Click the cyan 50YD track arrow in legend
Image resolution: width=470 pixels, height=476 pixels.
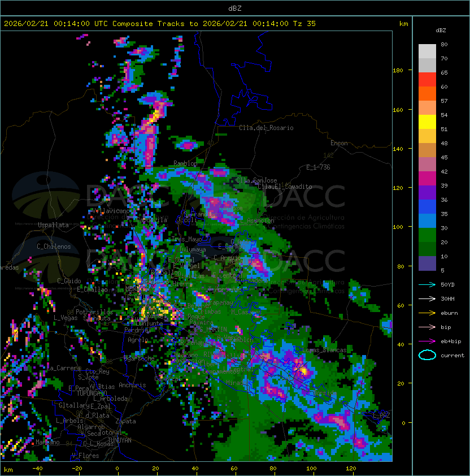pos(427,285)
